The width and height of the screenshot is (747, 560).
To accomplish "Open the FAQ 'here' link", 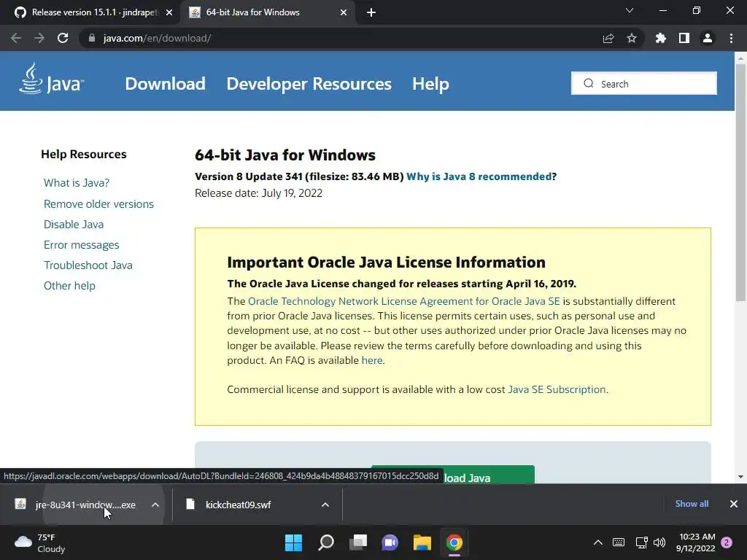I will (372, 360).
